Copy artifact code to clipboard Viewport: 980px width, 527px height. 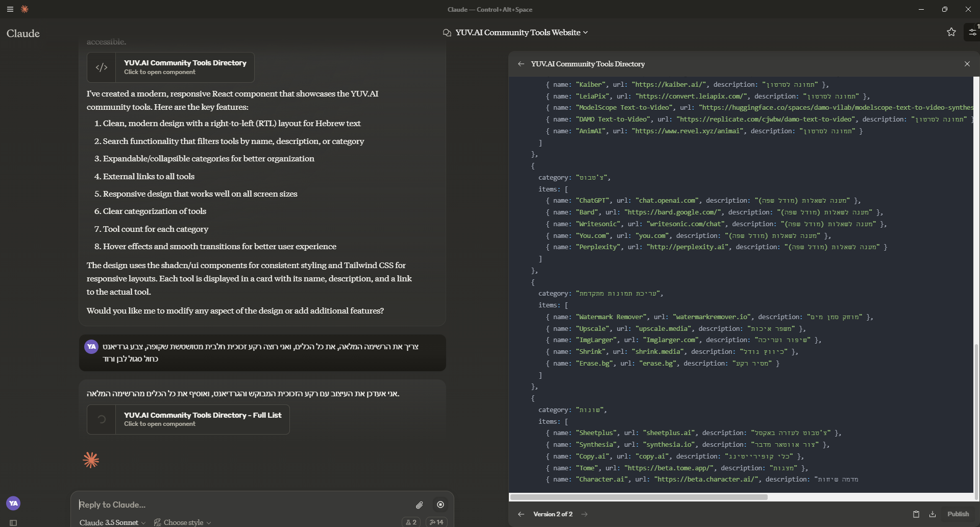tap(916, 514)
